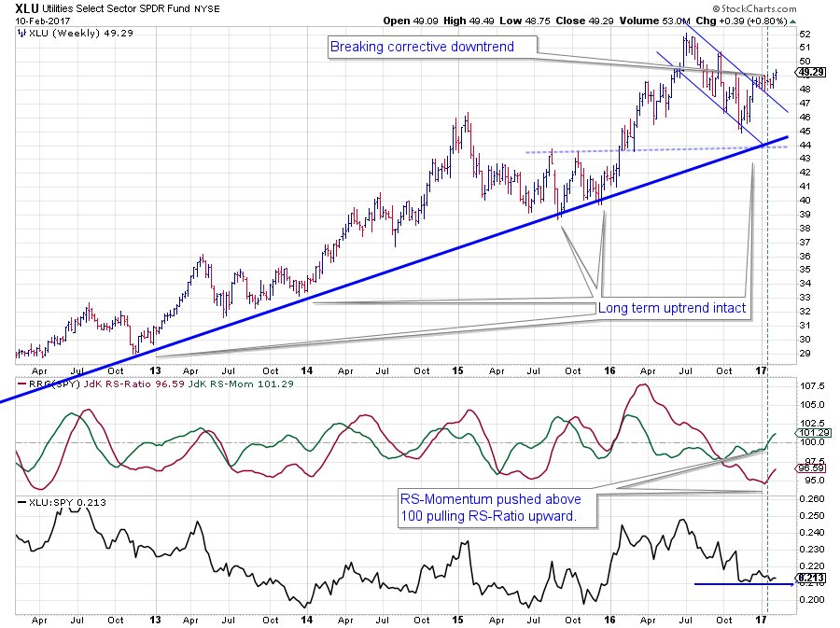This screenshot has height=628, width=840.
Task: Click the High 49.49 value
Action: point(469,21)
